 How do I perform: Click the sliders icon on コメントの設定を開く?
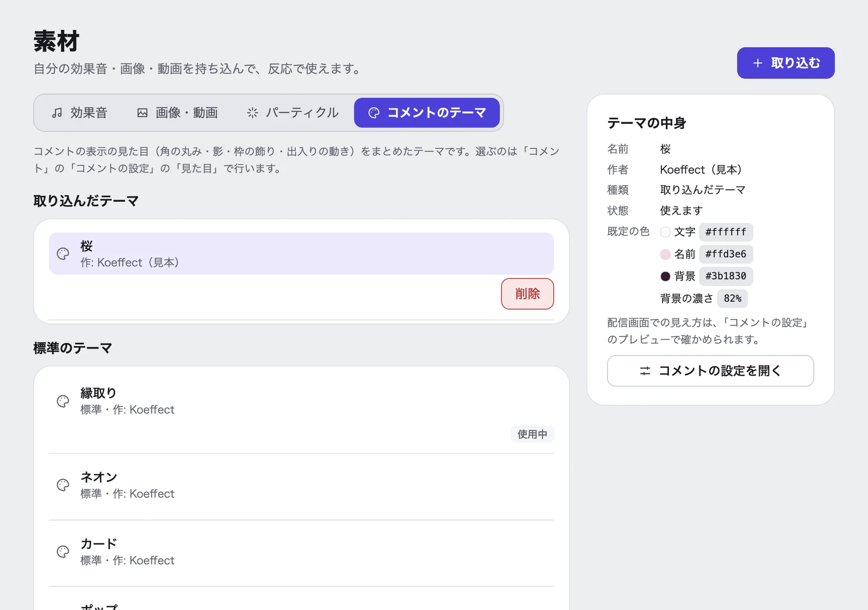coord(645,371)
